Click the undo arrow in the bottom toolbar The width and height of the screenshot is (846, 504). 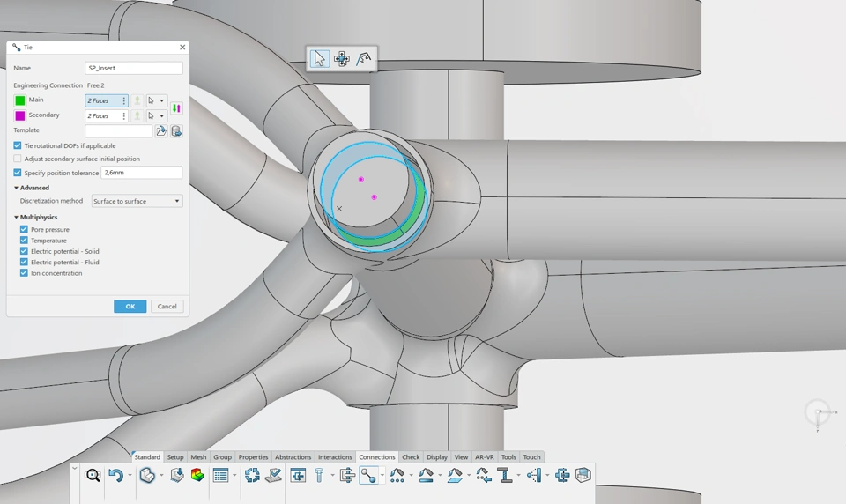115,476
